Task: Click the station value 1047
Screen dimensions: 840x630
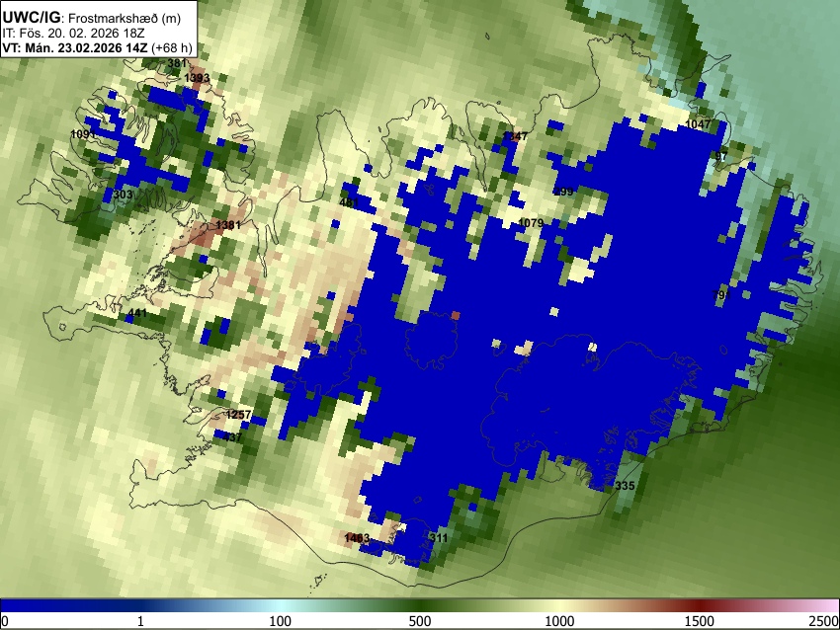Action: 698,124
